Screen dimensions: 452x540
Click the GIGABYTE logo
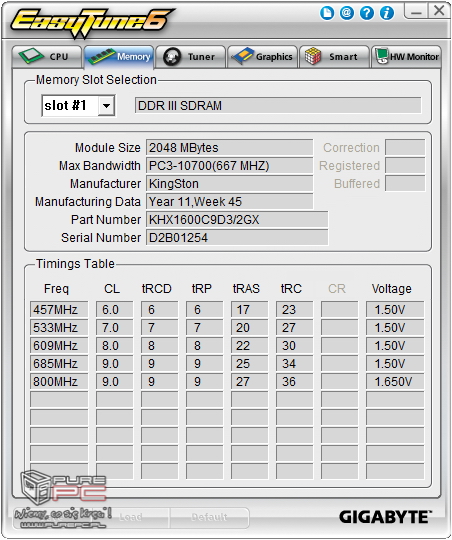coord(385,517)
